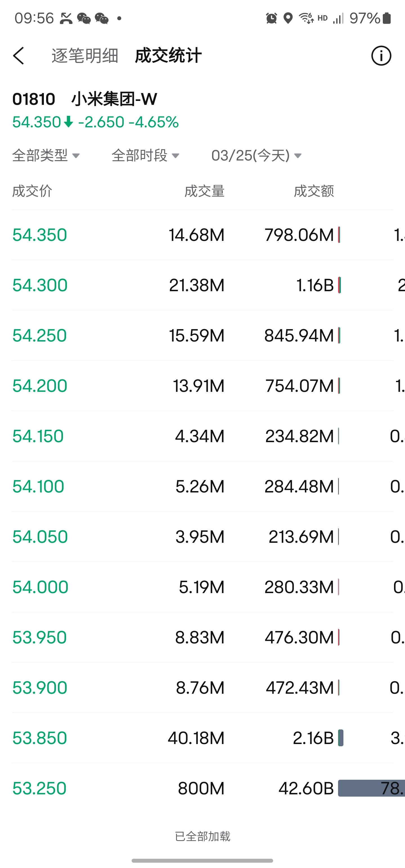Switch to the 逐笔明细 tab
This screenshot has height=868, width=405.
coord(85,56)
